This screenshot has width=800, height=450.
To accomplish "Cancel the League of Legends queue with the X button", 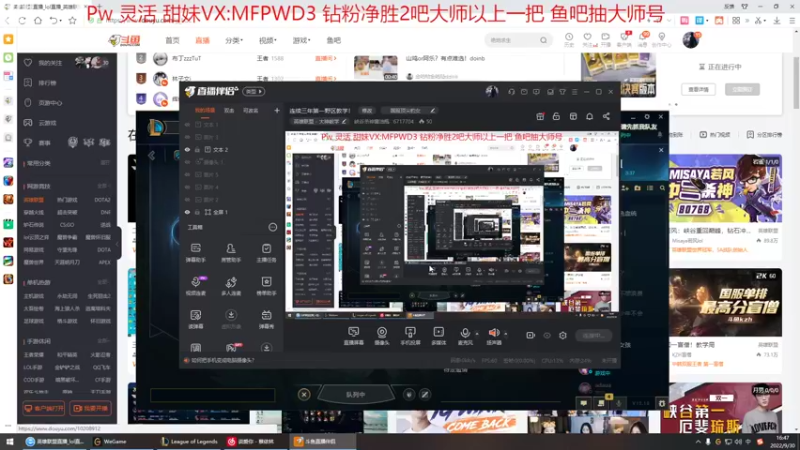I will (304, 394).
